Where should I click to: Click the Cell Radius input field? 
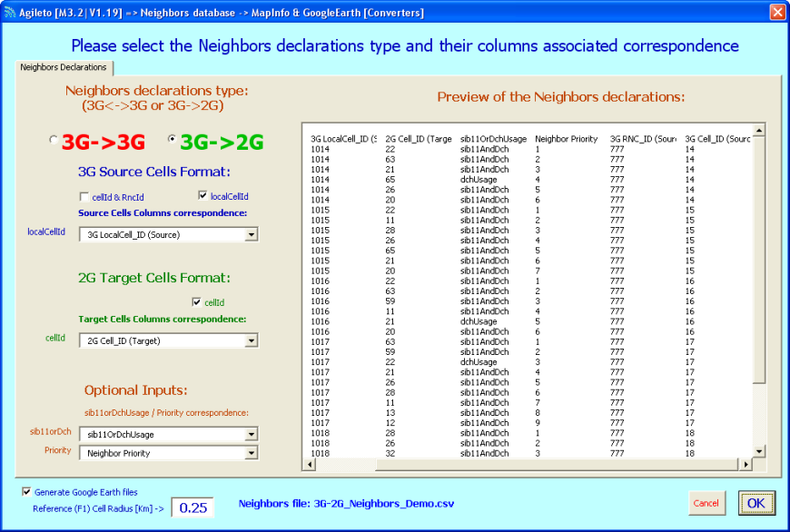[193, 507]
